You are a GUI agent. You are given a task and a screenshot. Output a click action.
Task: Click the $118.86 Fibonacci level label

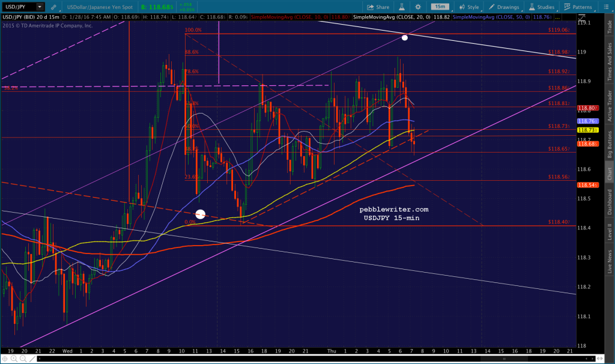(x=559, y=88)
